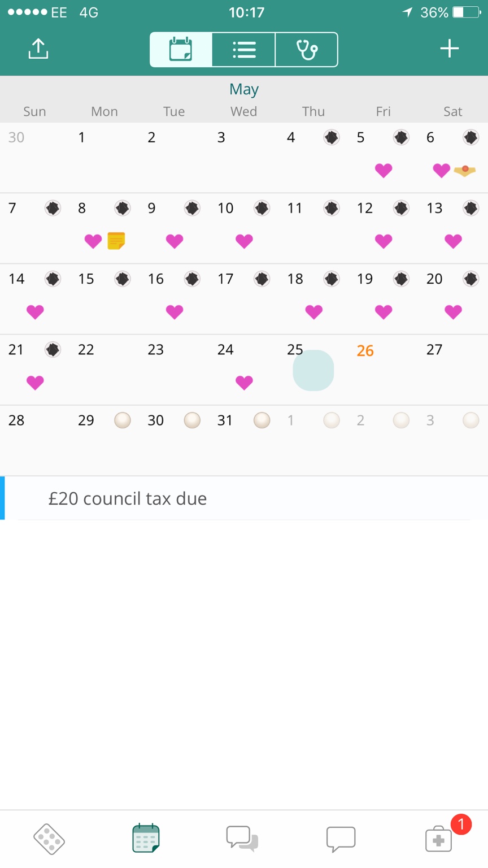Tap the May month header
This screenshot has width=488, height=868.
[x=244, y=89]
